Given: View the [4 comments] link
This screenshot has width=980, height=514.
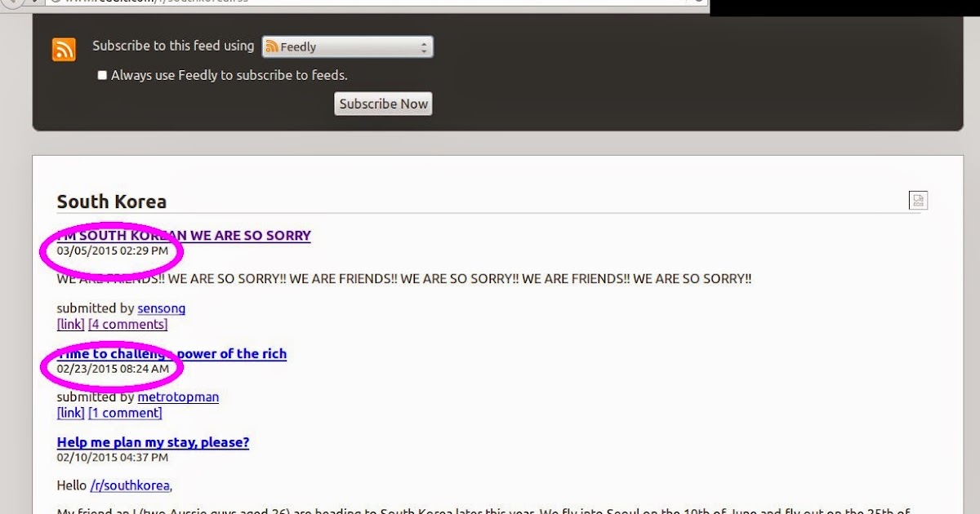Looking at the screenshot, I should pos(127,324).
